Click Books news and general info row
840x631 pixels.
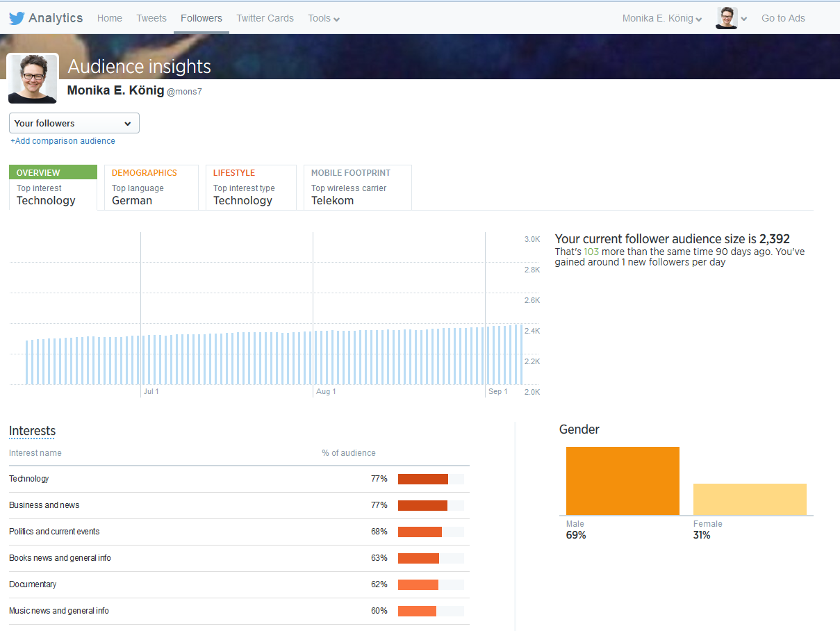pyautogui.click(x=239, y=558)
